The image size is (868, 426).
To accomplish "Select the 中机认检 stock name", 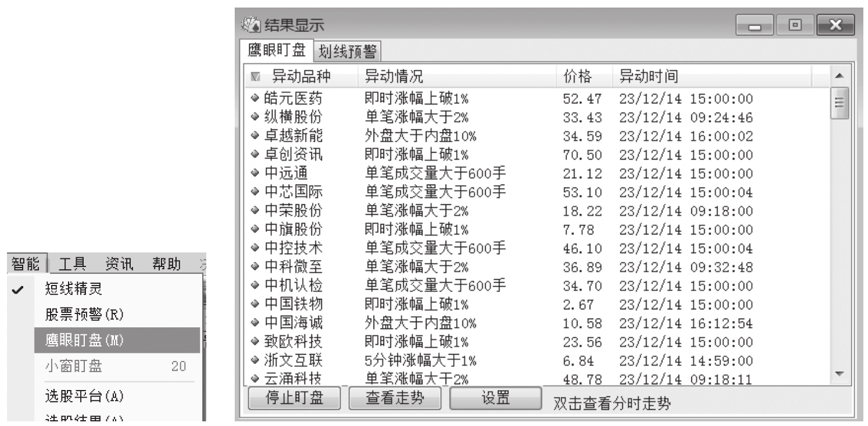I will coord(293,285).
